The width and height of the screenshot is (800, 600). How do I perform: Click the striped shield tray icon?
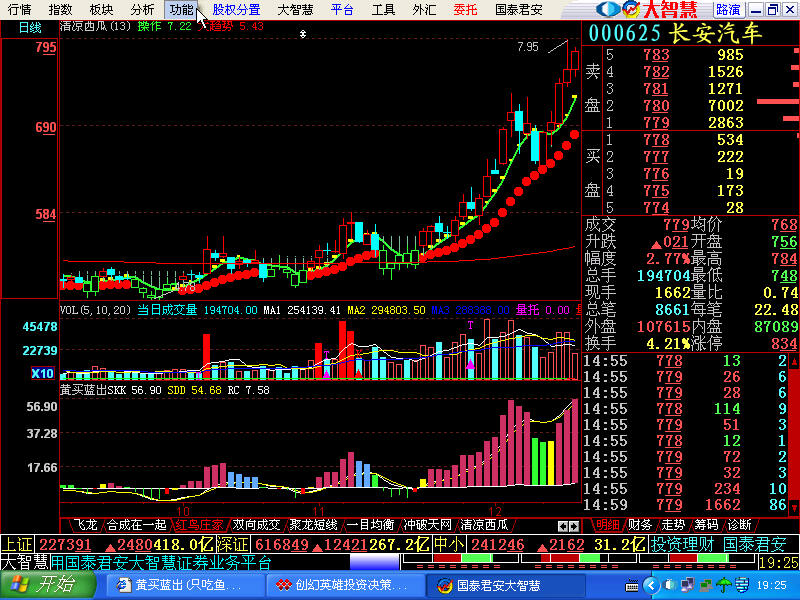point(742,585)
